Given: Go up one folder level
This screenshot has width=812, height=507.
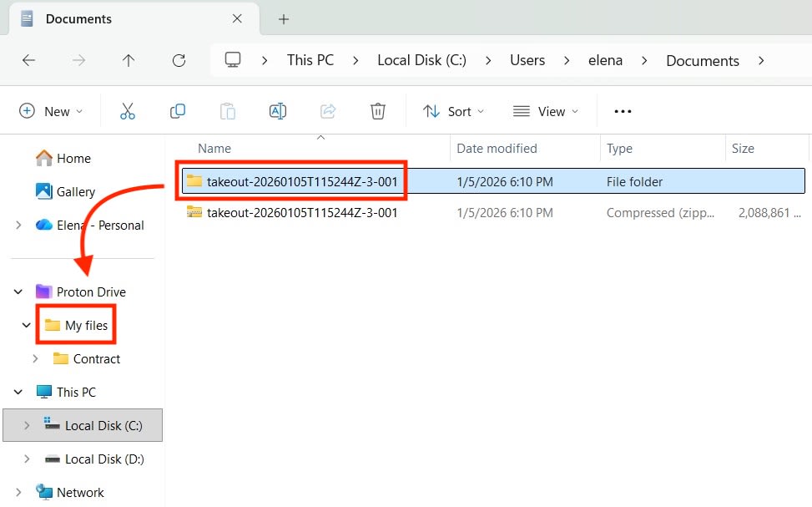Looking at the screenshot, I should (129, 60).
